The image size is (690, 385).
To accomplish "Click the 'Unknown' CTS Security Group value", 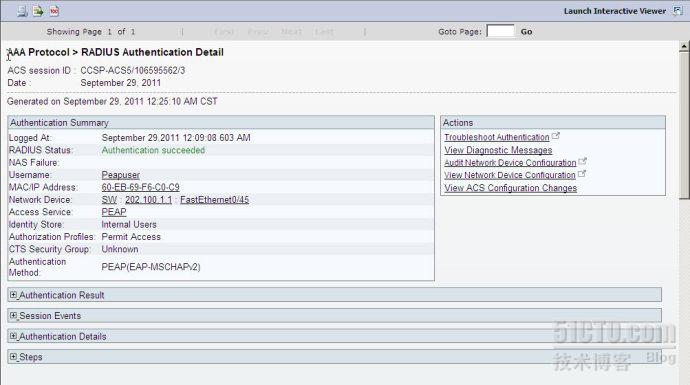I will pyautogui.click(x=120, y=249).
